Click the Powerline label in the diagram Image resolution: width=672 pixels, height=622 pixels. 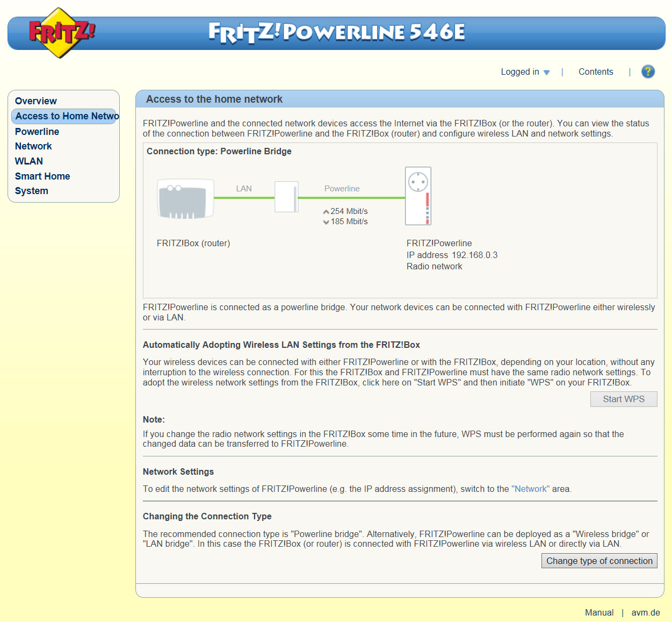(x=342, y=189)
